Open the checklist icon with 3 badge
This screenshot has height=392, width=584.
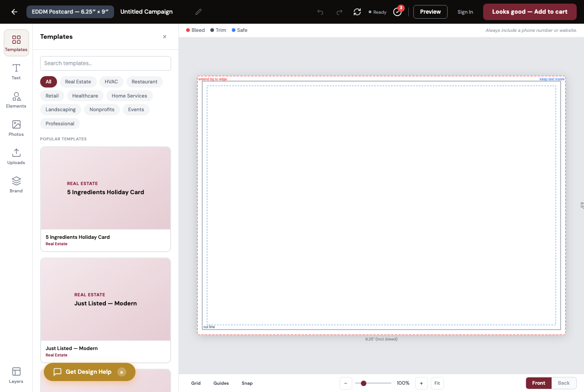pos(397,12)
